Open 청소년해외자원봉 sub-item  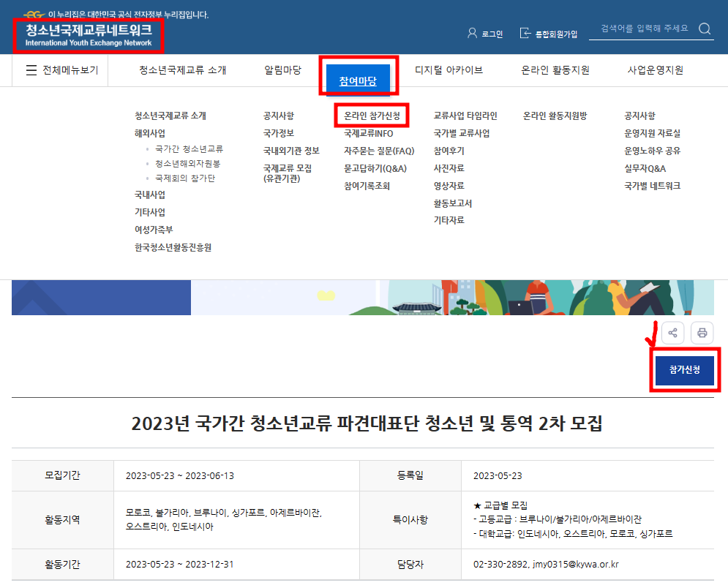pos(187,164)
